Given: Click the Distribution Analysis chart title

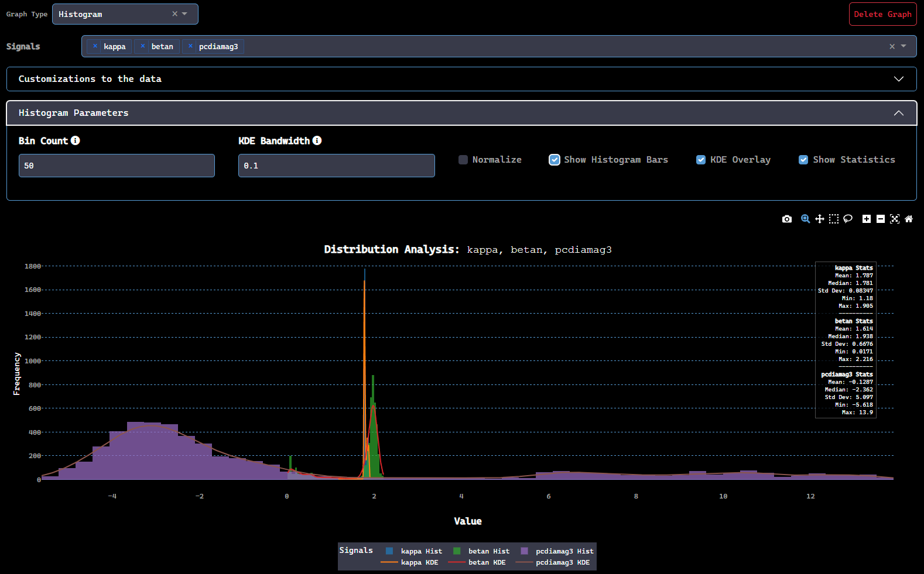Looking at the screenshot, I should (468, 250).
